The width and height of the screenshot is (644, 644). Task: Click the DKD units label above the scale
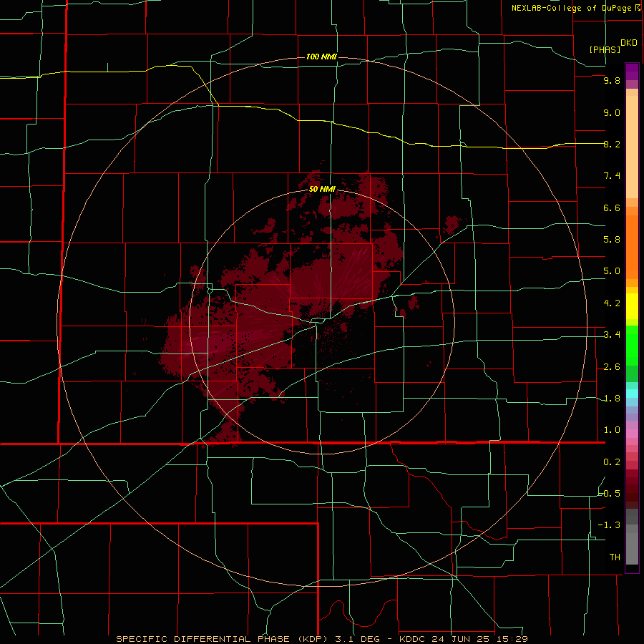click(629, 43)
